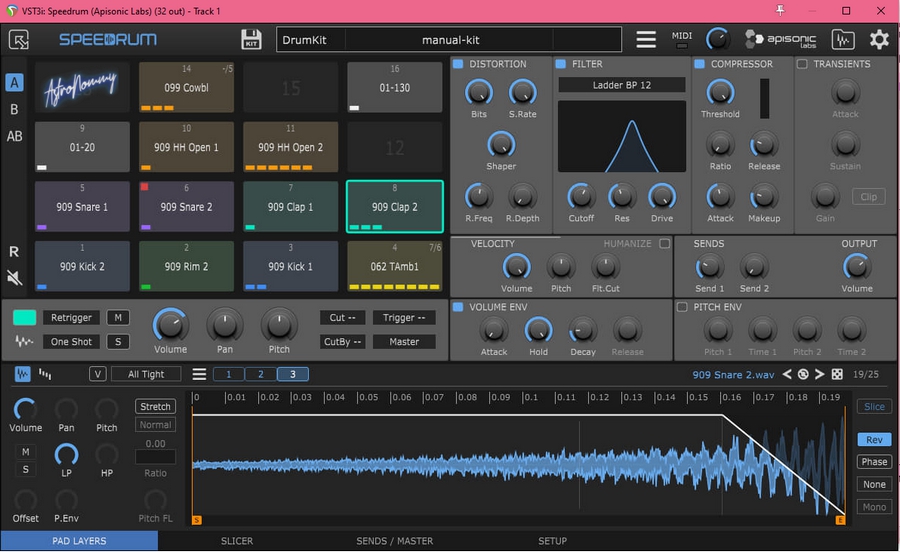The height and width of the screenshot is (552, 900).
Task: Click the filter Cutoff knob
Action: coord(581,195)
